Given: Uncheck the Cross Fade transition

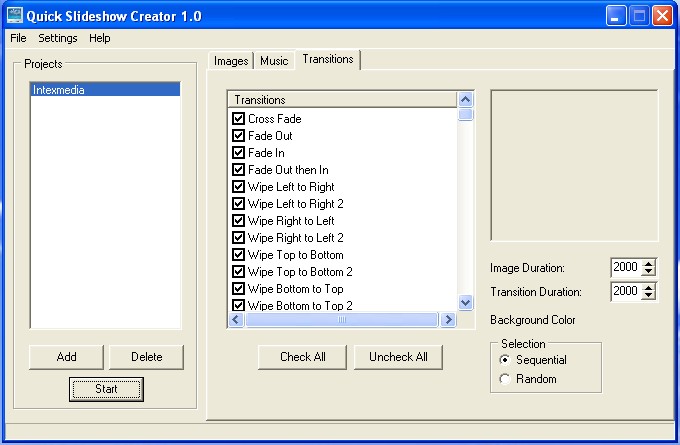Looking at the screenshot, I should 238,118.
